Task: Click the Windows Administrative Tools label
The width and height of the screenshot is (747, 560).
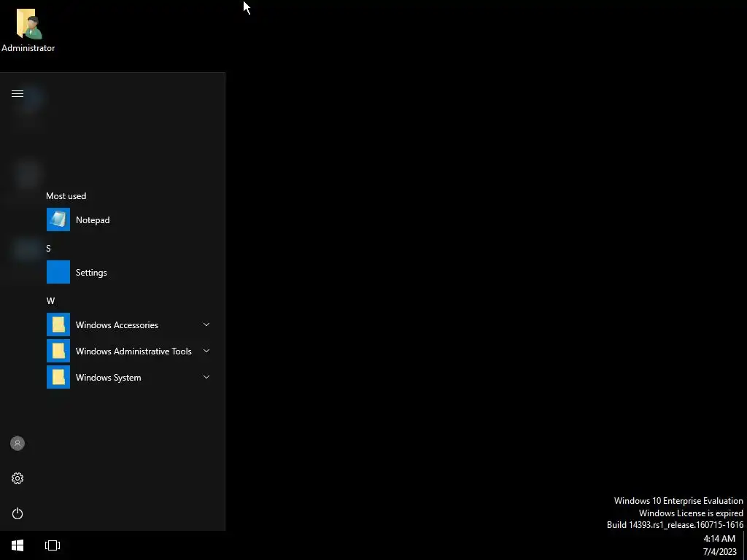Action: [133, 351]
